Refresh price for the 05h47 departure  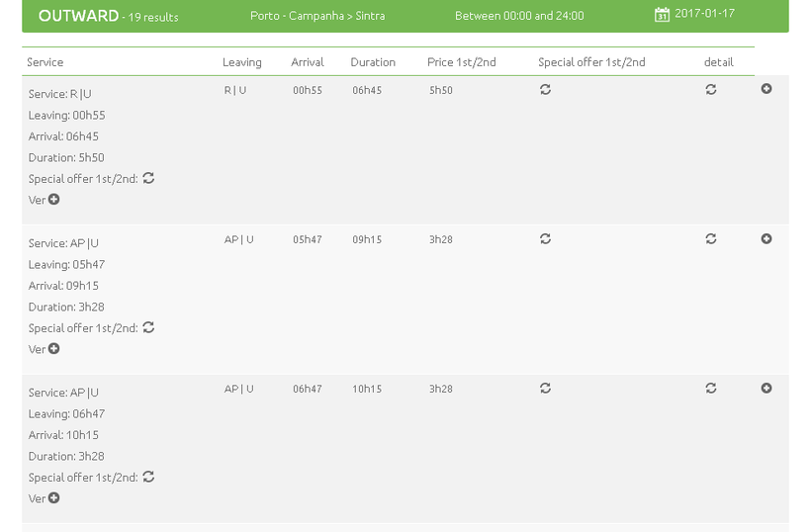coord(545,239)
